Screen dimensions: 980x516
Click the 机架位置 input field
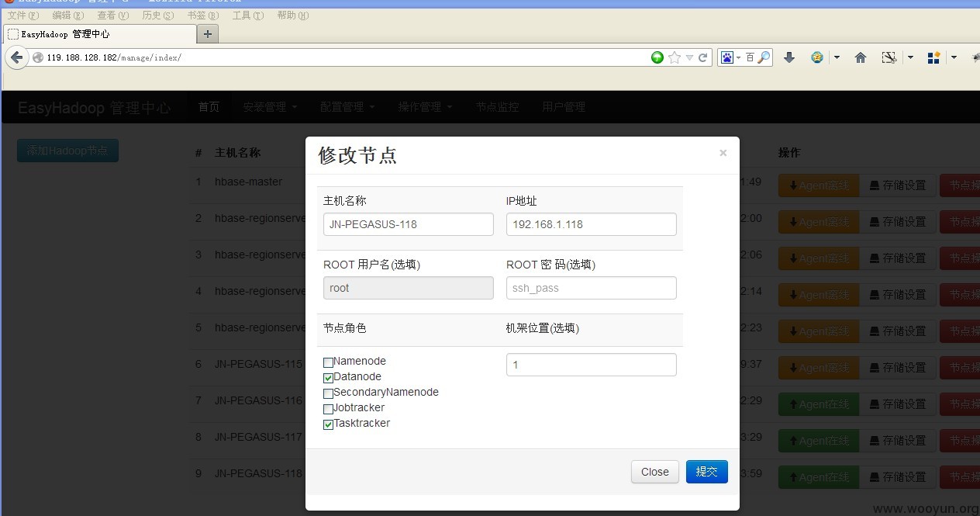click(592, 365)
